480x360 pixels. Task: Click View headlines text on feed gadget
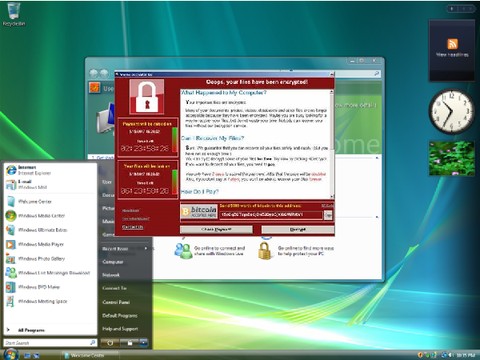[x=452, y=55]
